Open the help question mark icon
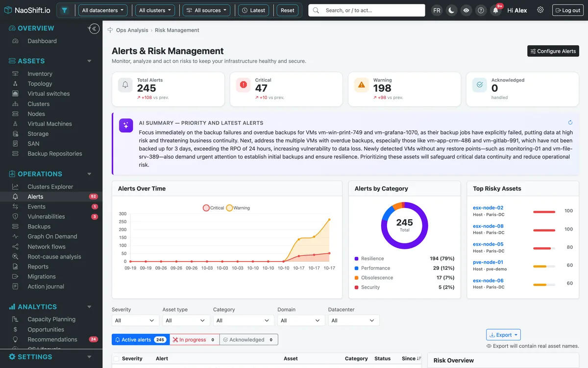This screenshot has width=588, height=368. point(481,10)
